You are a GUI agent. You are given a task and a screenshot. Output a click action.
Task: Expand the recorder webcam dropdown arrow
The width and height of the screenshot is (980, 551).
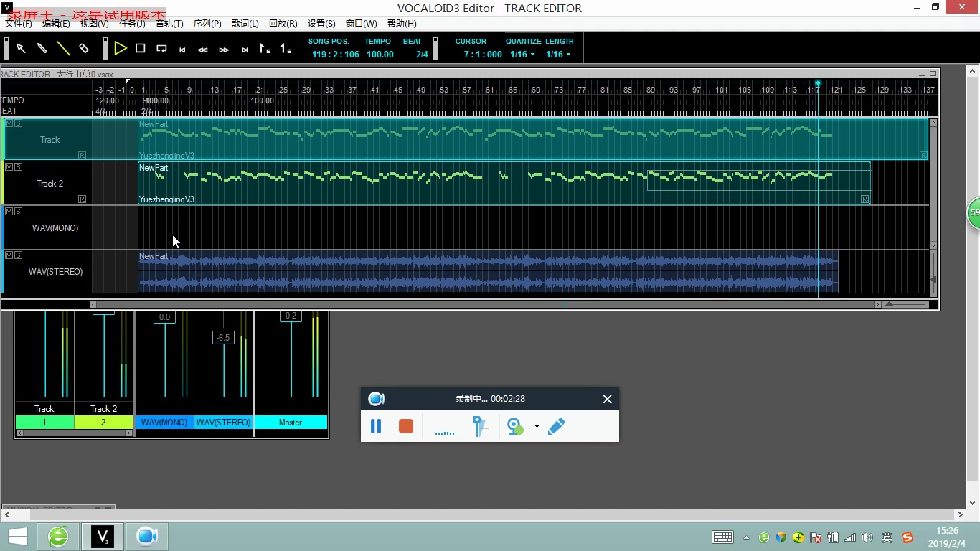pyautogui.click(x=537, y=427)
